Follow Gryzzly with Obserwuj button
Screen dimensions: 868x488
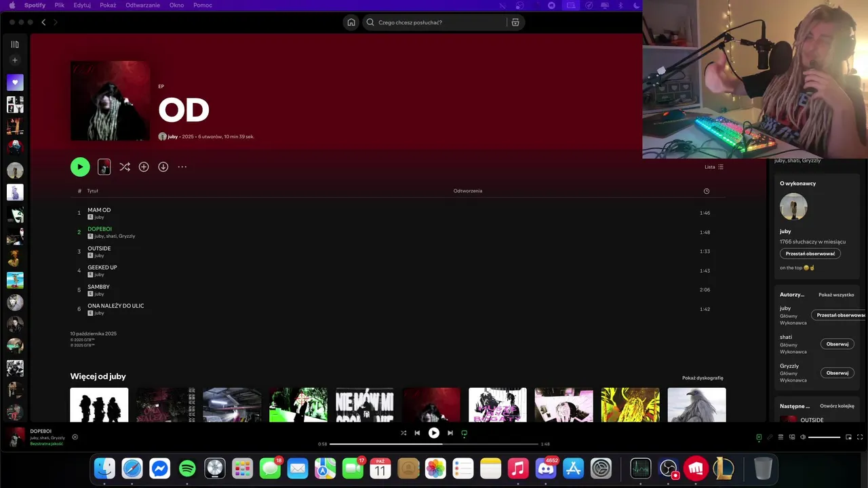tap(837, 373)
